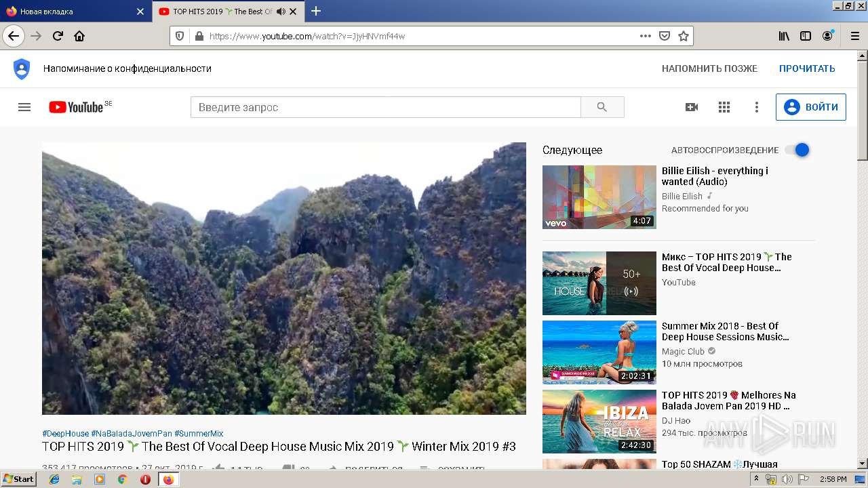Screen dimensions: 868x488
Task: Click ПРОЧИТАТЬ in privacy reminder
Action: [807, 68]
